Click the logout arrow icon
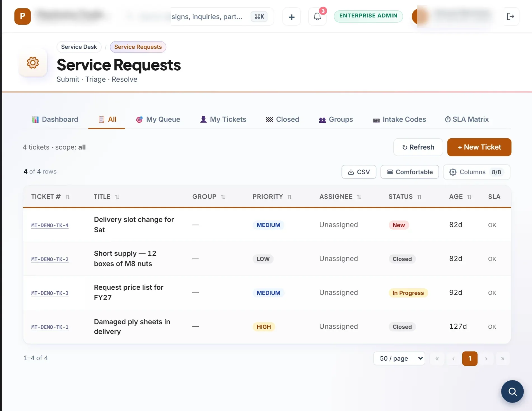 point(510,17)
